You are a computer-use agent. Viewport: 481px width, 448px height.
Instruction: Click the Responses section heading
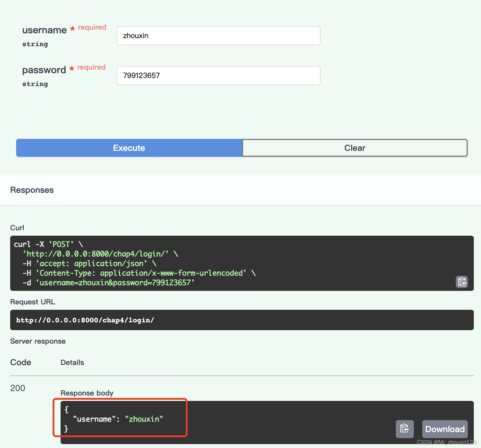point(32,190)
